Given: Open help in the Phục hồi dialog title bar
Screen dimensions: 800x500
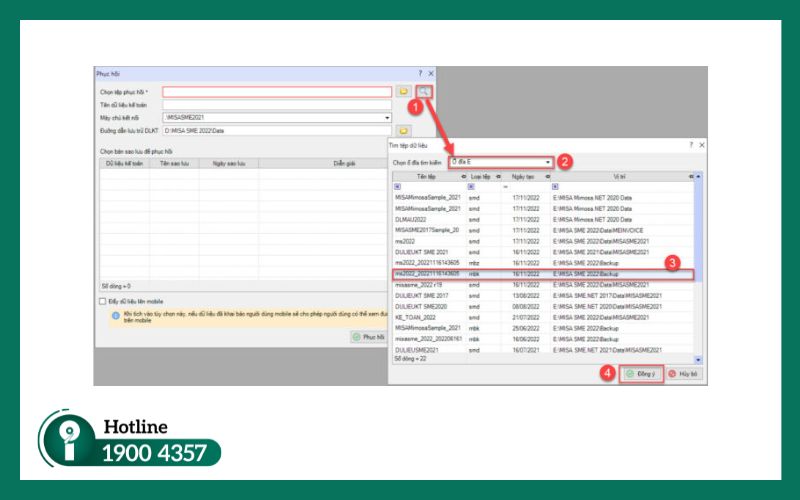Looking at the screenshot, I should (420, 73).
